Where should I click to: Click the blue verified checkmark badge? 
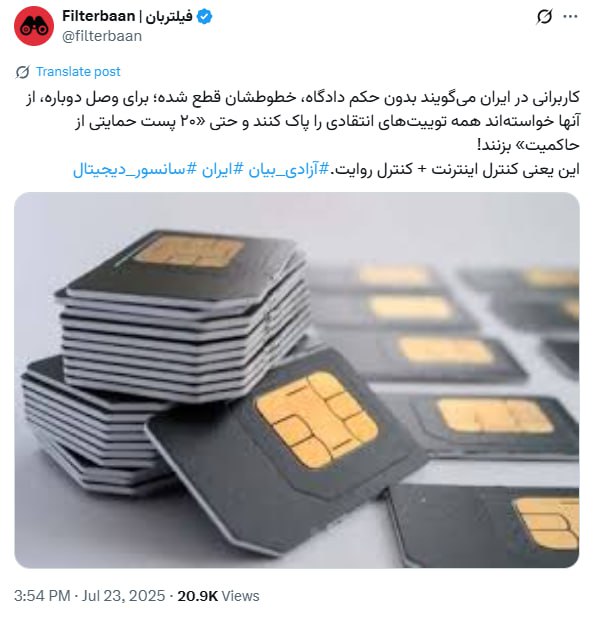(205, 17)
